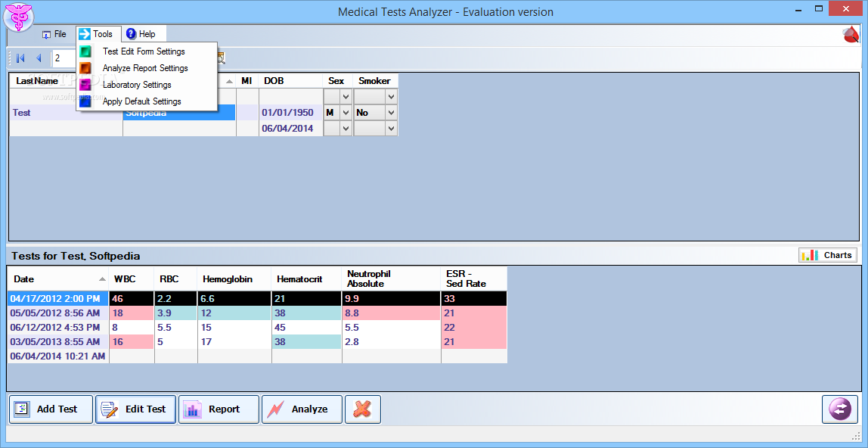Viewport: 868px width, 448px height.
Task: Choose Test Edit Form Settings
Action: 147,51
